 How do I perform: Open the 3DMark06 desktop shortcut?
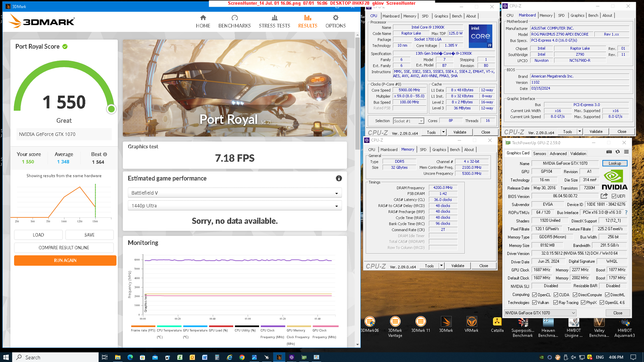point(369,325)
